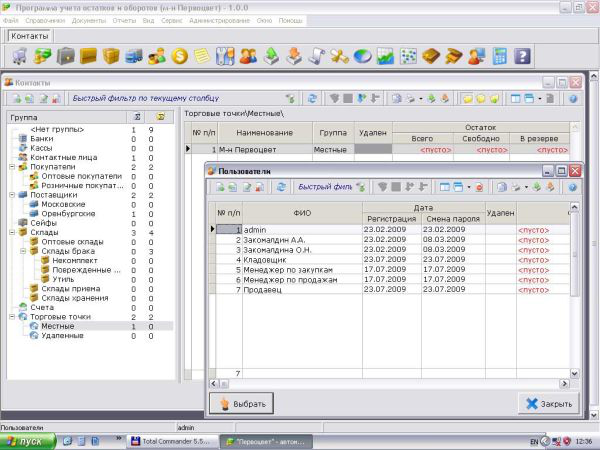Open the pie chart report icon

(x=362, y=57)
